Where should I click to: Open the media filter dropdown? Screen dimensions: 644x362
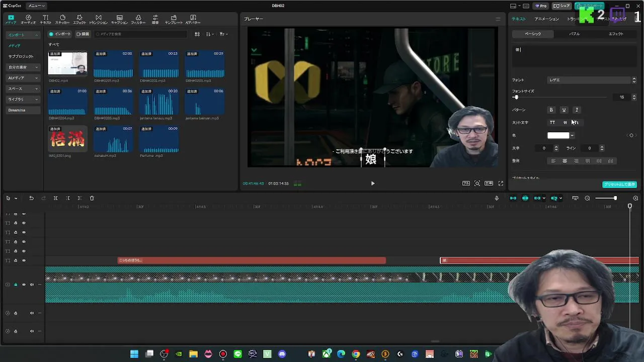tap(223, 34)
